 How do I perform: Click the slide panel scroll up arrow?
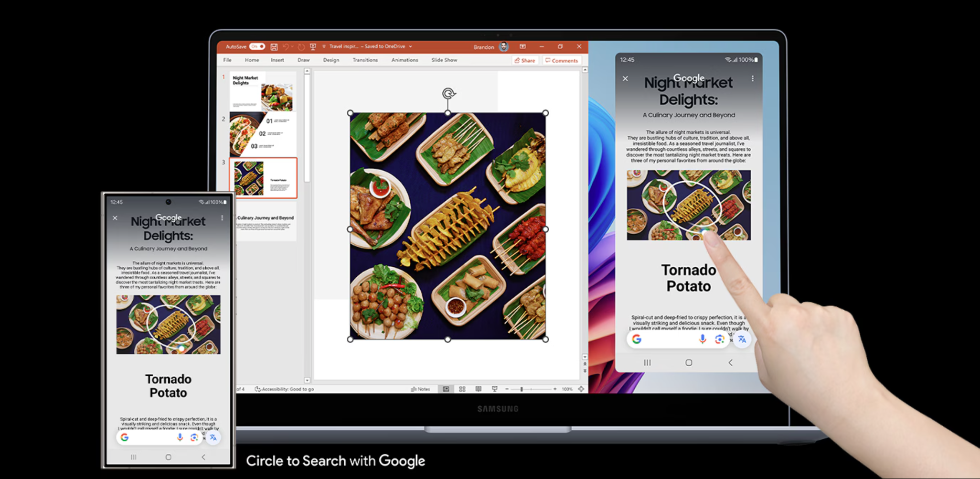click(307, 71)
